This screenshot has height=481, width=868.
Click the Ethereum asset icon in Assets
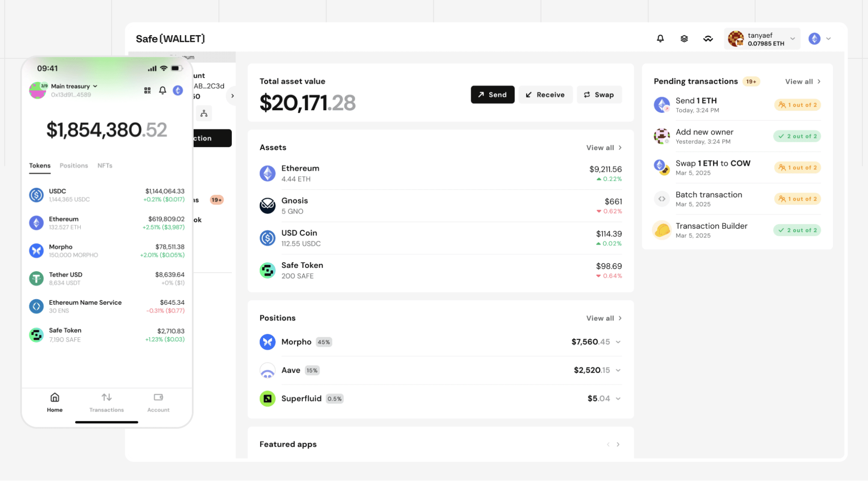pos(267,173)
